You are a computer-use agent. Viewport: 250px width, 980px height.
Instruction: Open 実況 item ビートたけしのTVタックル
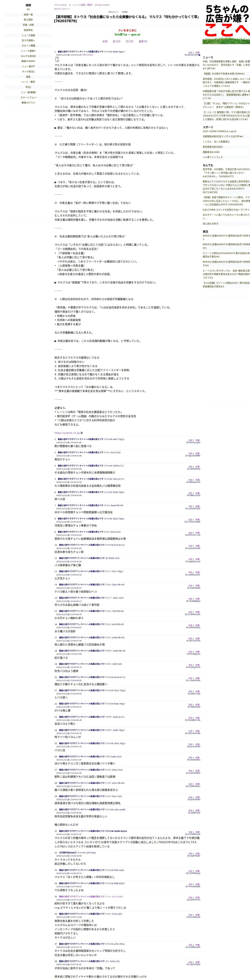226,274
